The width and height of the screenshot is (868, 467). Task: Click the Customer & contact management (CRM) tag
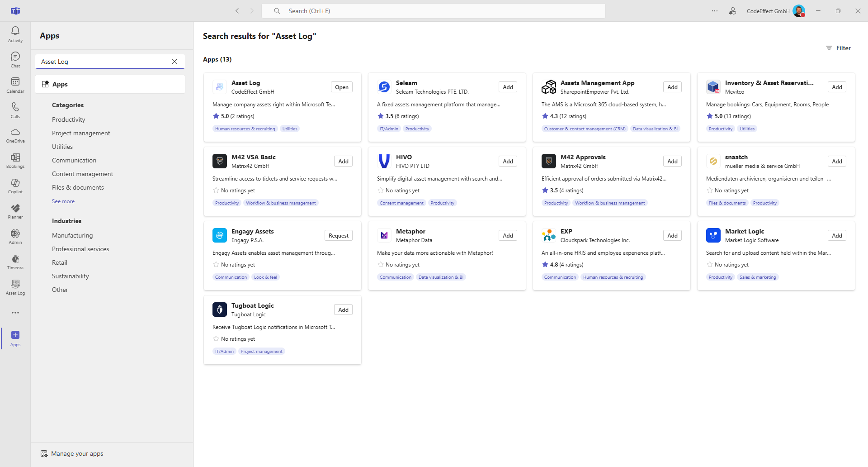(x=585, y=129)
